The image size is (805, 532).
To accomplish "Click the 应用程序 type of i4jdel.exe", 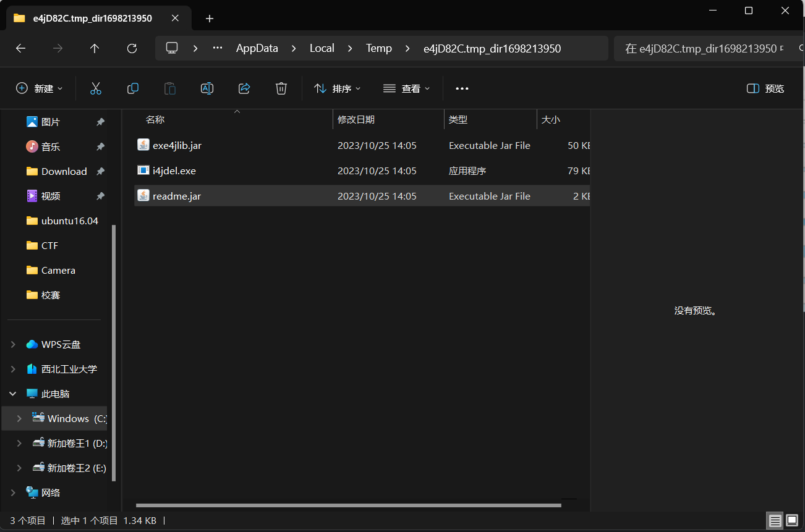I will point(467,171).
